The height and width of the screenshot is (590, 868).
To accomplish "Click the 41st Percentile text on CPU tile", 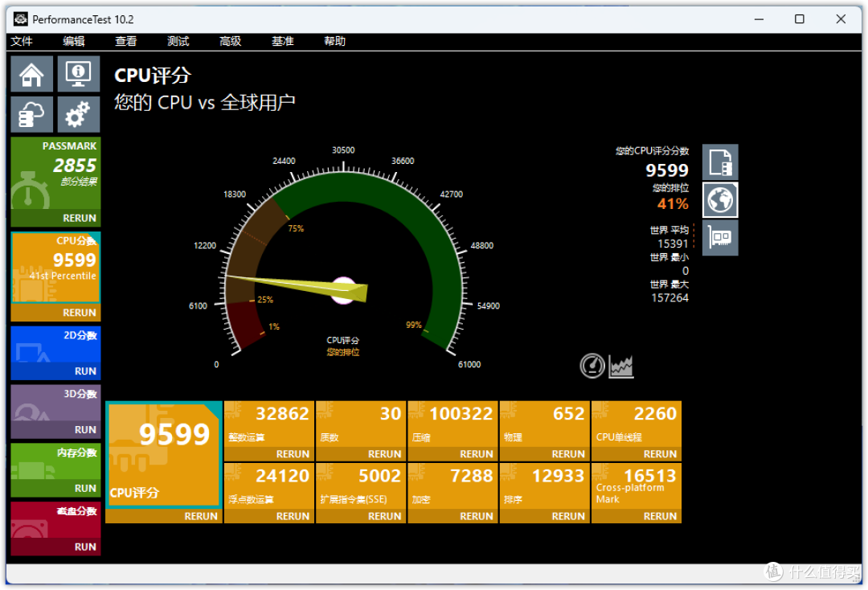I will click(63, 277).
